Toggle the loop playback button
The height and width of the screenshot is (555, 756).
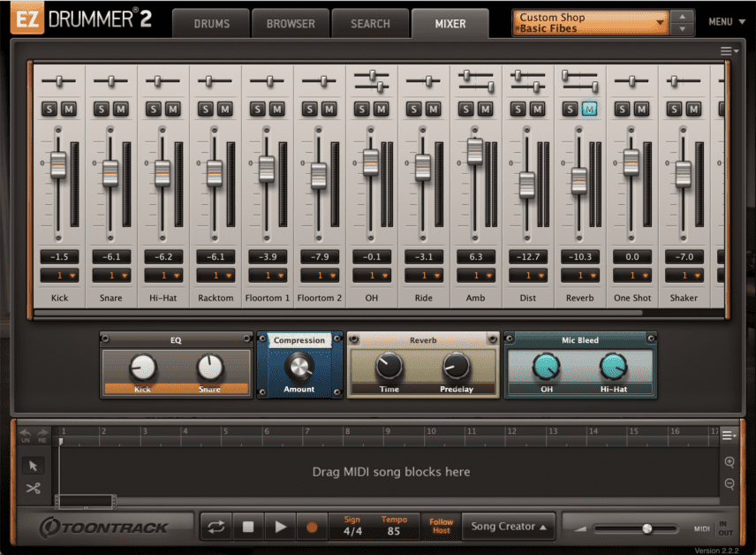click(x=216, y=527)
